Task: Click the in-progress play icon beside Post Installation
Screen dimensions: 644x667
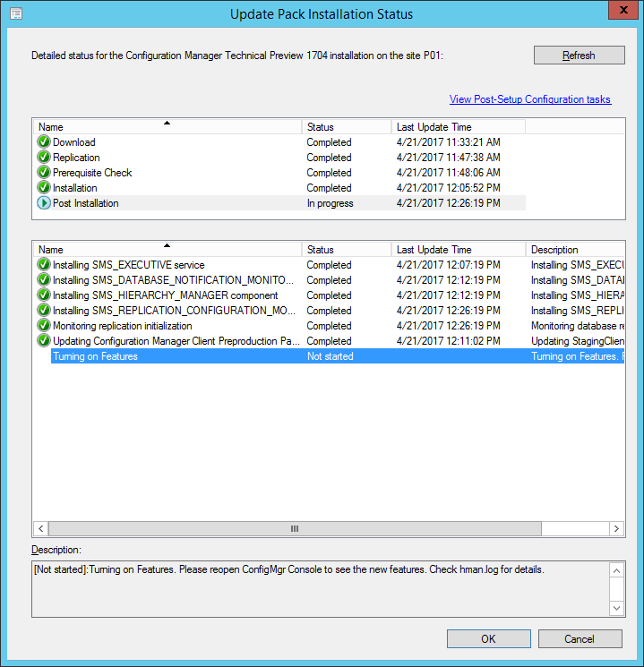Action: pyautogui.click(x=43, y=203)
